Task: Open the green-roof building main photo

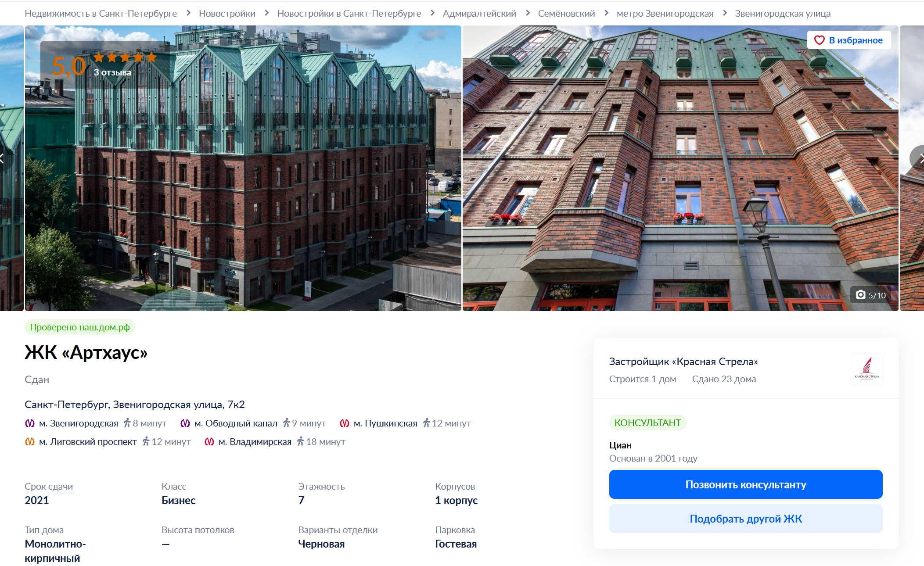Action: pos(243,168)
